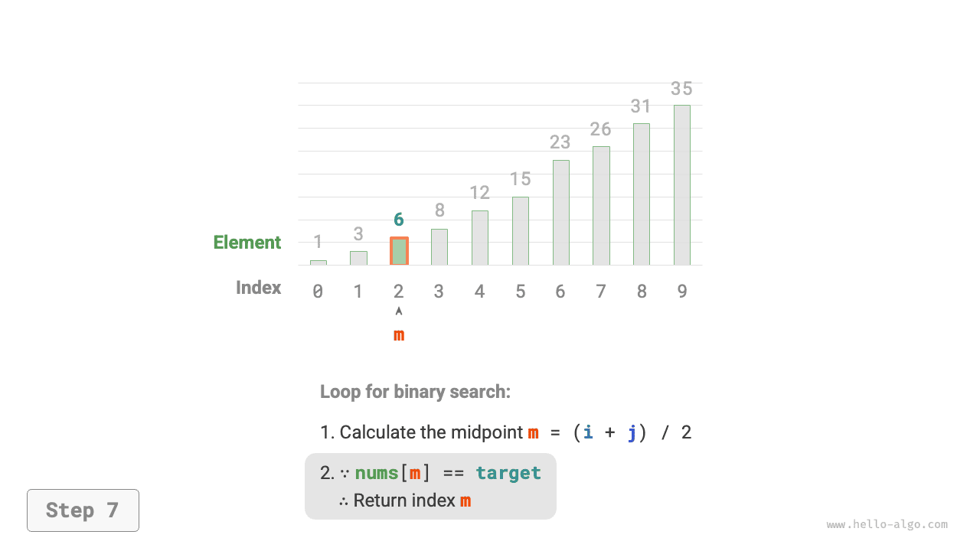Select the tallest bar labeled 35
Viewport: 980px width, 551px height.
[681, 185]
